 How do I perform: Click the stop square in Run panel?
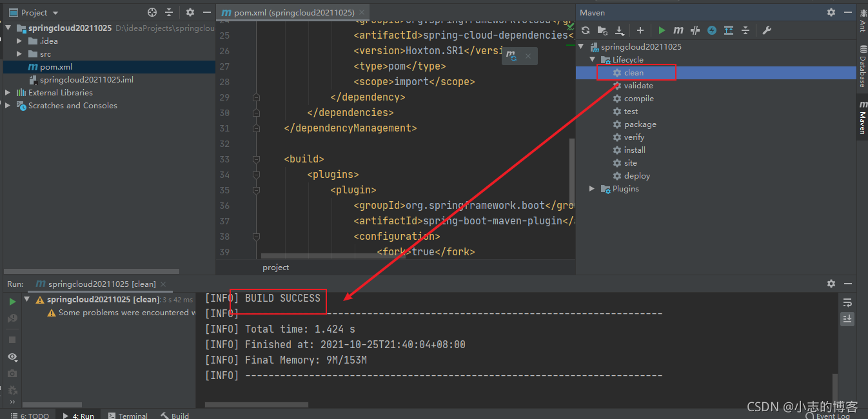(x=12, y=339)
